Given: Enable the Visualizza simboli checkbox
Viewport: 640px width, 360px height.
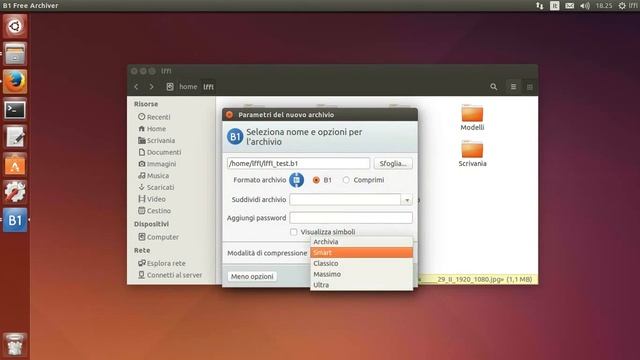Looking at the screenshot, I should 293,232.
